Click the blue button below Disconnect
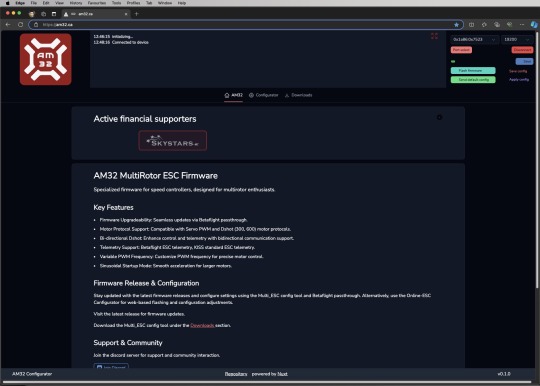The width and height of the screenshot is (540, 386). [524, 61]
